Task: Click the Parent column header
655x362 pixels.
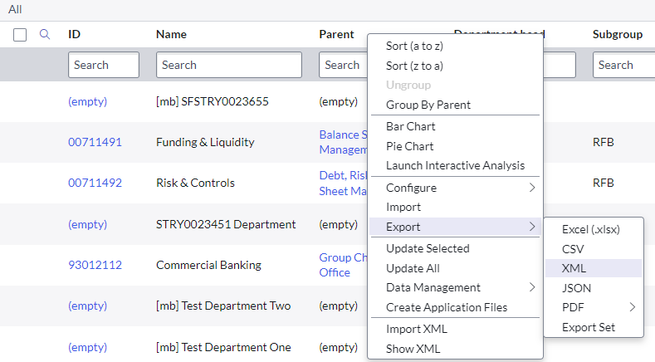Action: coord(336,34)
